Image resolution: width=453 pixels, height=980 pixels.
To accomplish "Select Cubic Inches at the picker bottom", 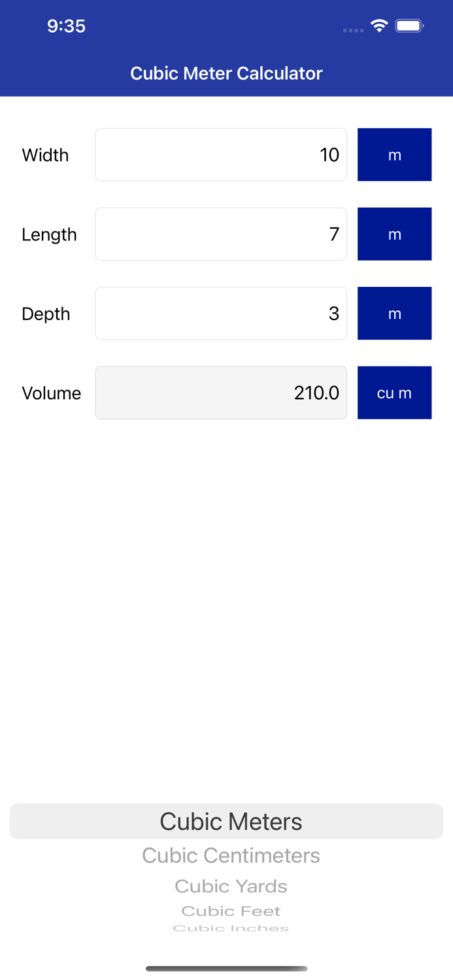I will point(231,927).
